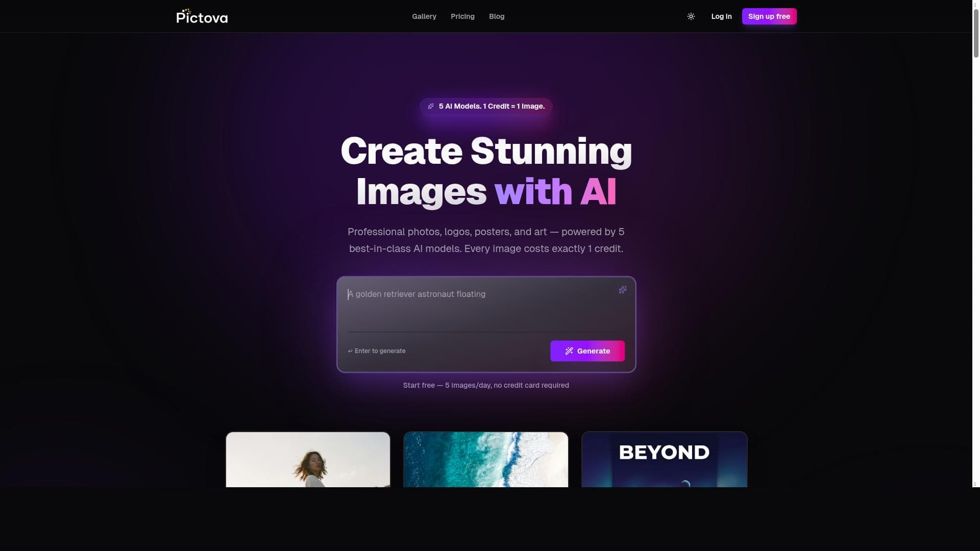980x551 pixels.
Task: Click the enter-key arrow icon hint
Action: [x=350, y=351]
